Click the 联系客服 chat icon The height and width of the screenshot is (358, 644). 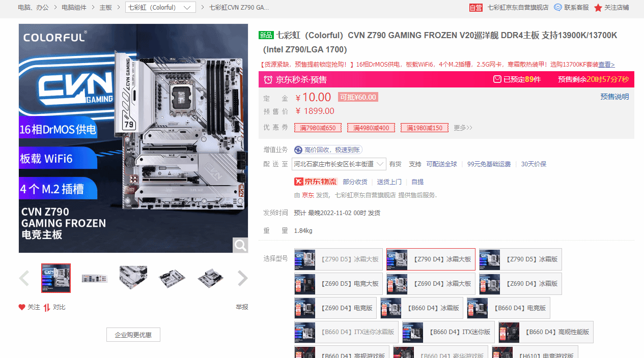(558, 8)
